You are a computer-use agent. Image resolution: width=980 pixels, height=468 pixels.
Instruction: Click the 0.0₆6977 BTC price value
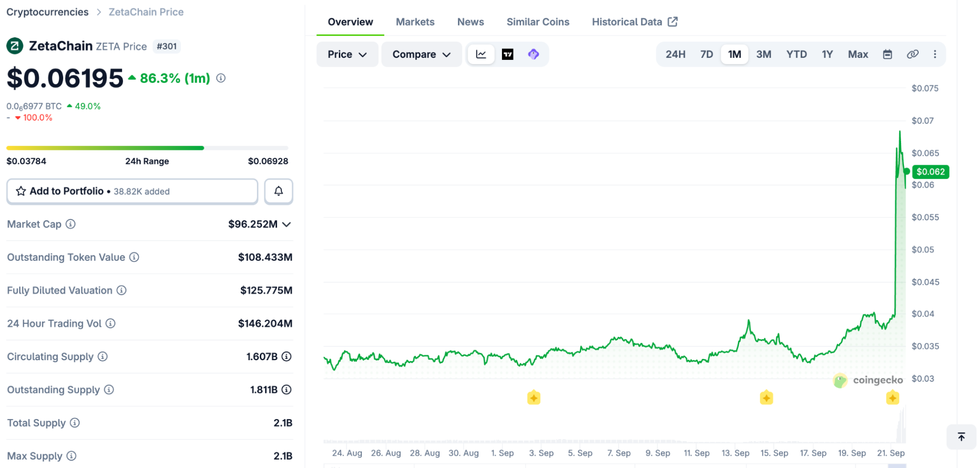coord(34,106)
